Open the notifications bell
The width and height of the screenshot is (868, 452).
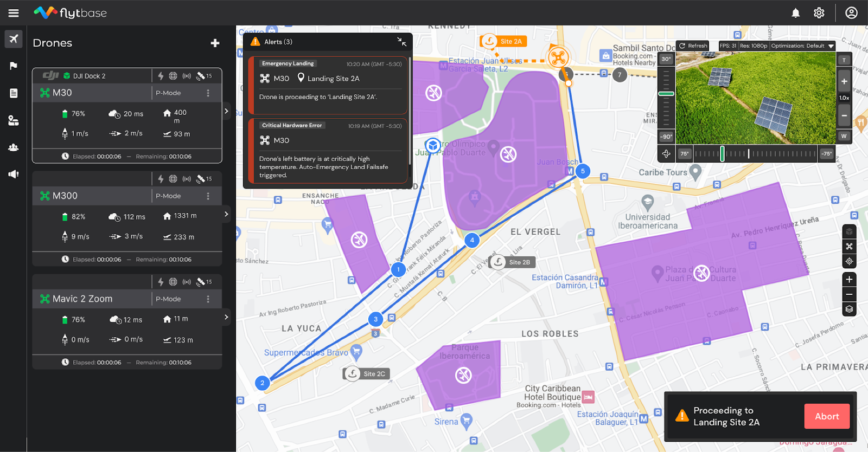(795, 13)
